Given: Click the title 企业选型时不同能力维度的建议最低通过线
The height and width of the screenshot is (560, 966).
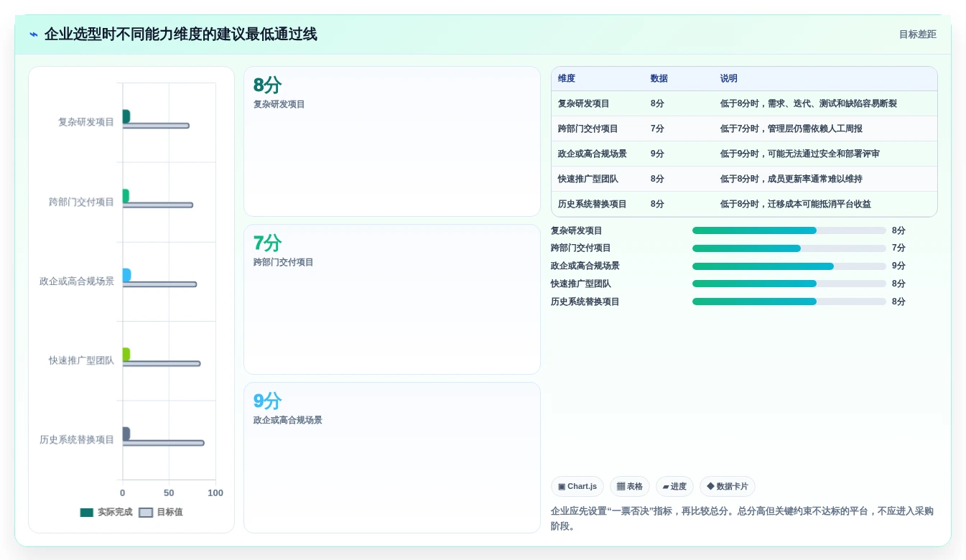Looking at the screenshot, I should pyautogui.click(x=180, y=34).
